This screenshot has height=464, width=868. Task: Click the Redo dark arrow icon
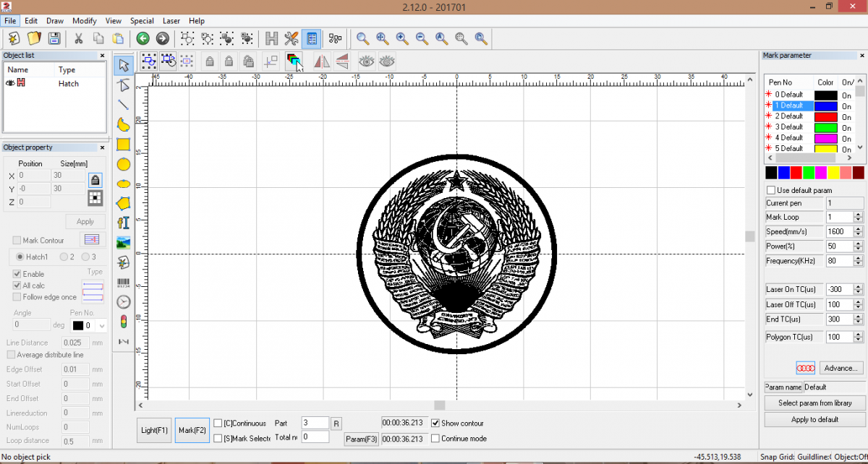(x=163, y=38)
